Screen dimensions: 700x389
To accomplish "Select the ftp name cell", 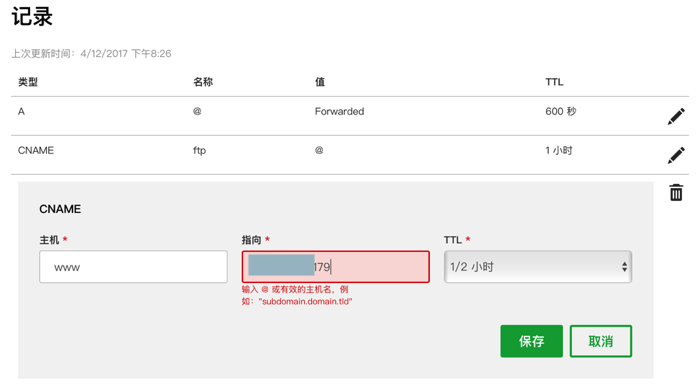I will (199, 151).
